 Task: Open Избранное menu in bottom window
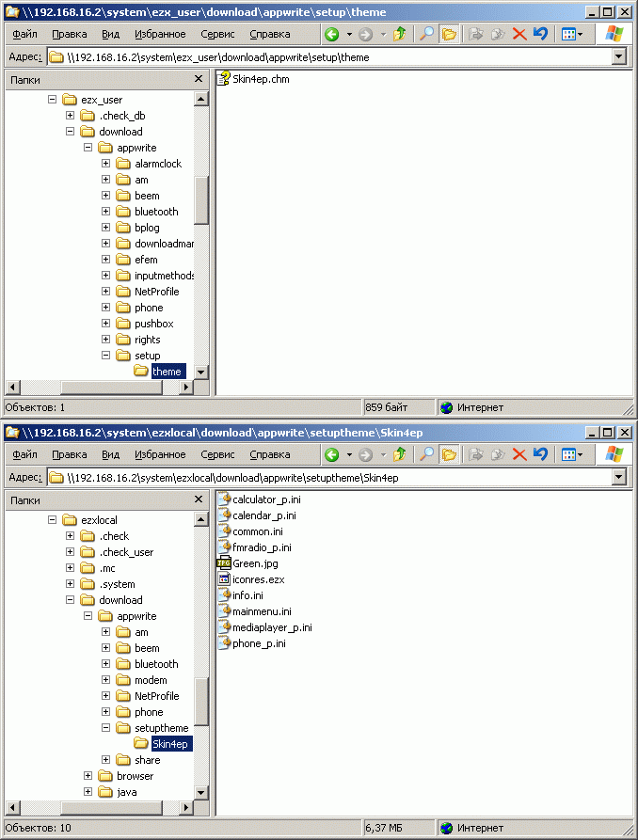coord(160,455)
